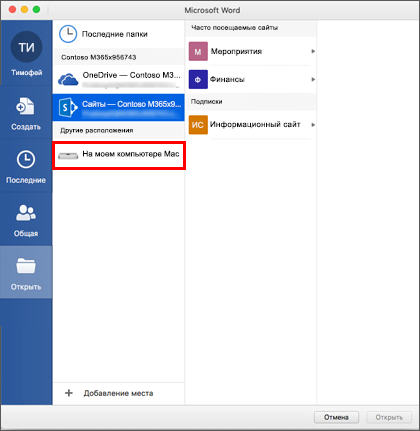The width and height of the screenshot is (420, 431).
Task: Click the Тимофей user name
Action: [26, 72]
